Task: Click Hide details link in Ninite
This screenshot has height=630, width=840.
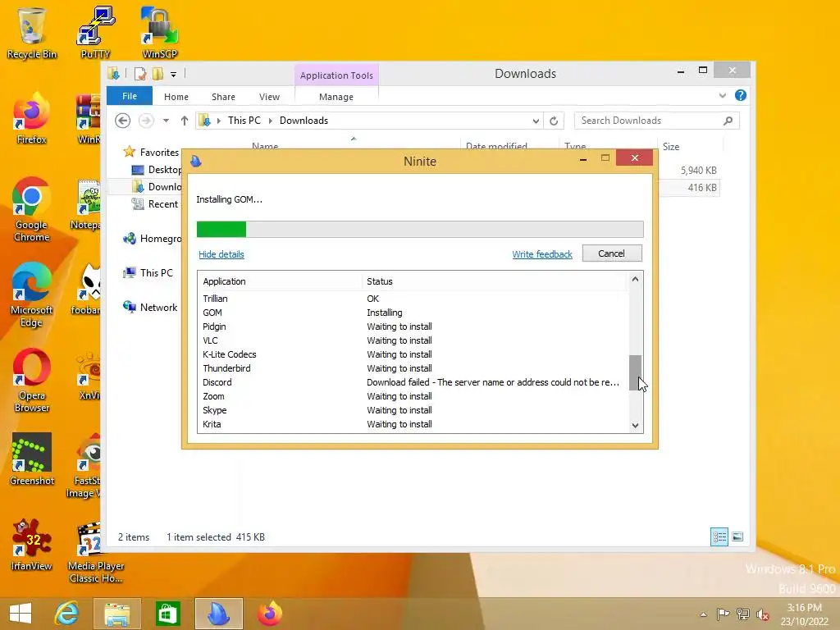Action: [x=221, y=254]
